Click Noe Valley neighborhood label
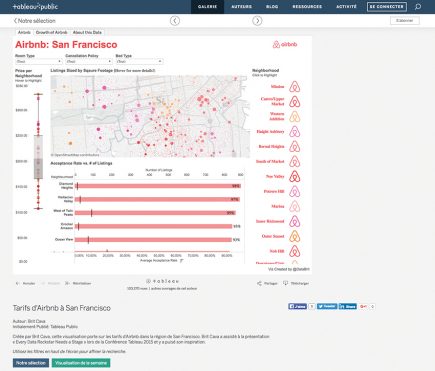Viewport: 435px width, 371px height. click(x=275, y=176)
